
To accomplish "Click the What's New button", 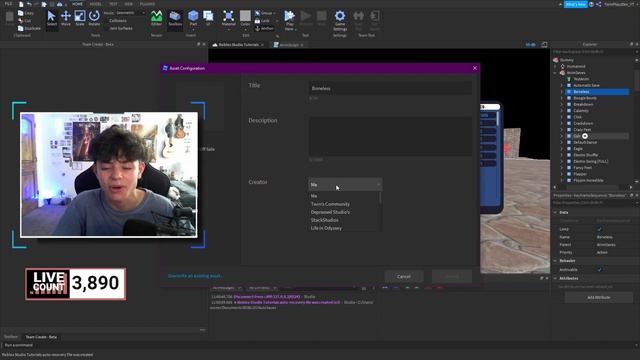I will [x=576, y=4].
